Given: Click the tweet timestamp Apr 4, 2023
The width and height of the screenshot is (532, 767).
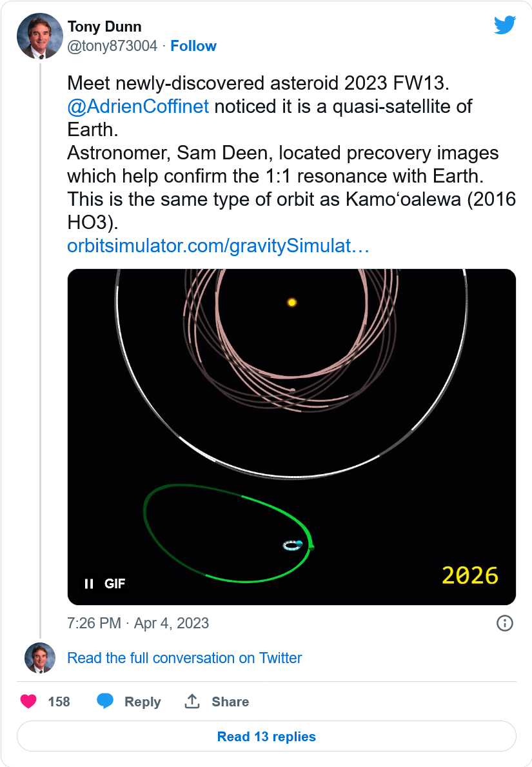Looking at the screenshot, I should (138, 623).
